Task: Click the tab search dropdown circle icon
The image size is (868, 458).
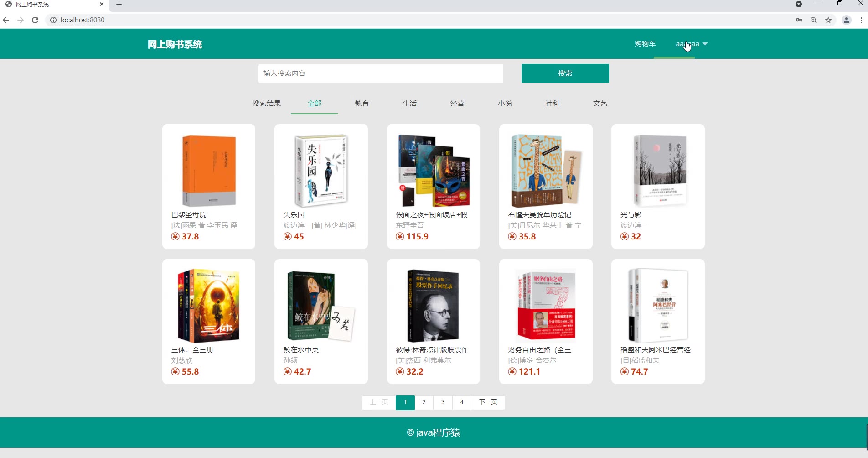Action: 799,4
